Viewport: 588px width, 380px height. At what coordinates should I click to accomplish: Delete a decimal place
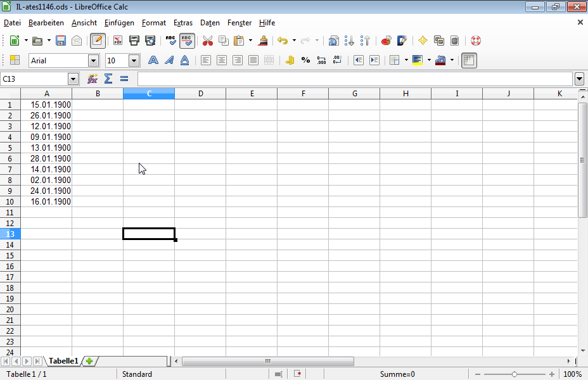(338, 60)
